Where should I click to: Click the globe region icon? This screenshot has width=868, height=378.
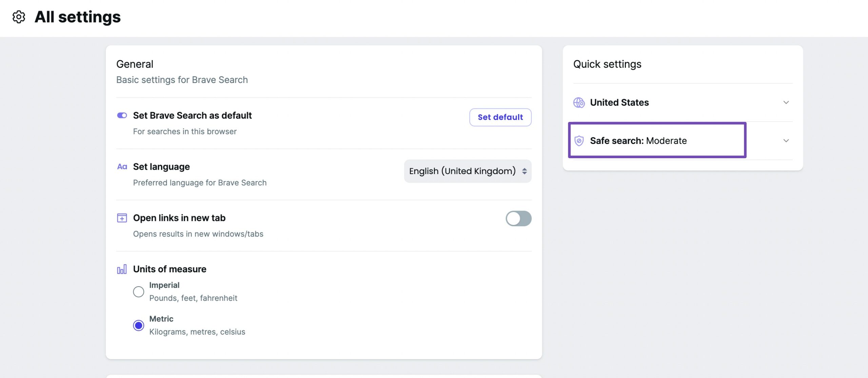pyautogui.click(x=579, y=102)
